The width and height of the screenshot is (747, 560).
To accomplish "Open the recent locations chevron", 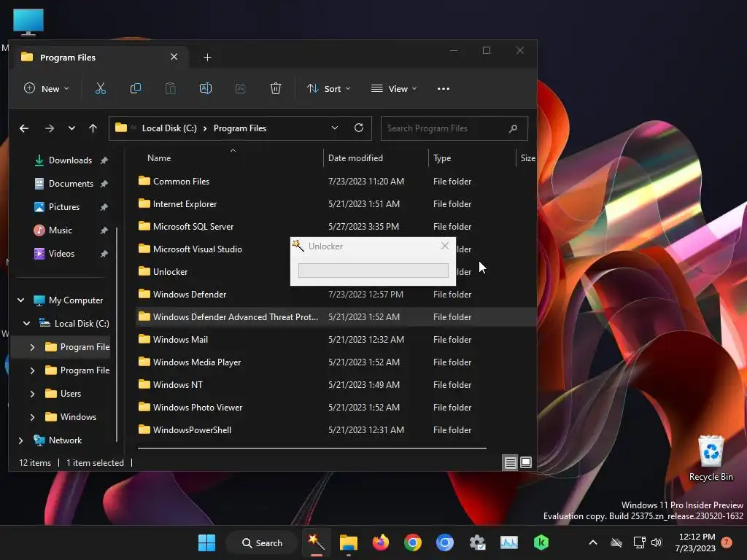I will tap(71, 128).
